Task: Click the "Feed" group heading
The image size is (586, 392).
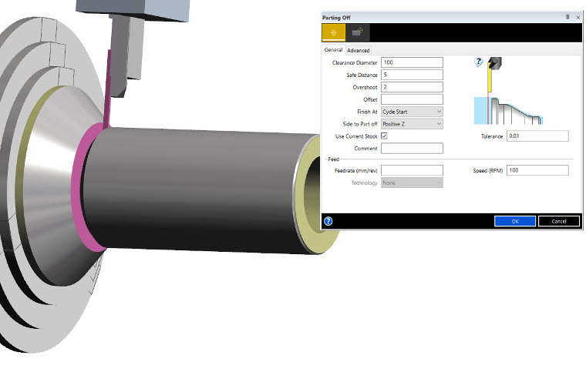Action: coord(333,159)
